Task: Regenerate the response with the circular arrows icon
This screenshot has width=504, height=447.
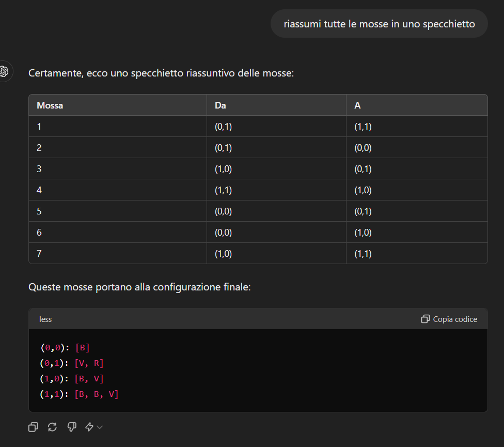Action: pos(52,427)
